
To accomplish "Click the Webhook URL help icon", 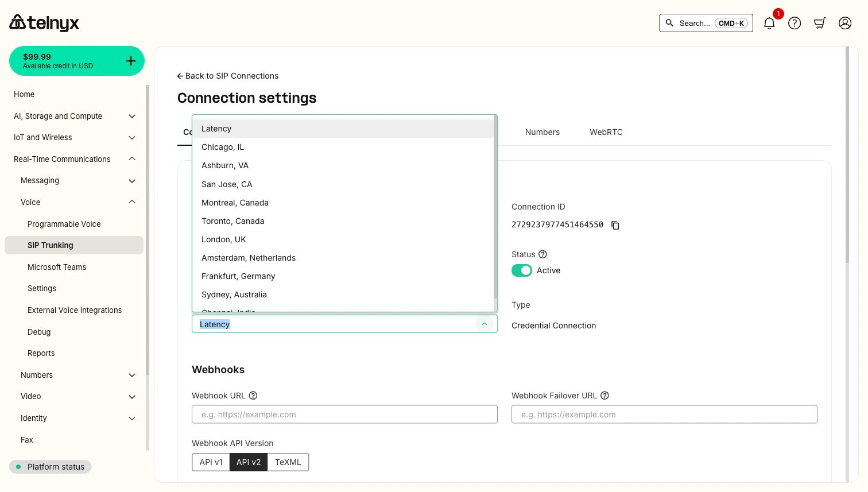I will tap(253, 395).
